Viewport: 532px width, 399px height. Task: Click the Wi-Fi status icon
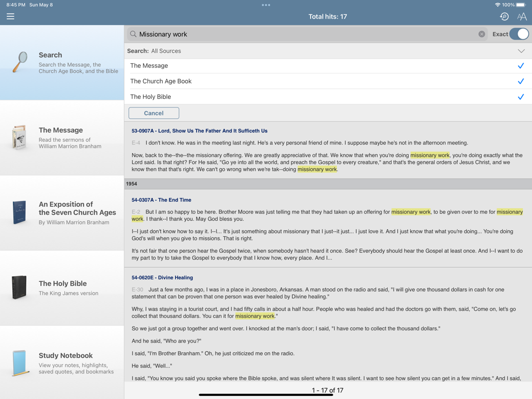pyautogui.click(x=498, y=5)
